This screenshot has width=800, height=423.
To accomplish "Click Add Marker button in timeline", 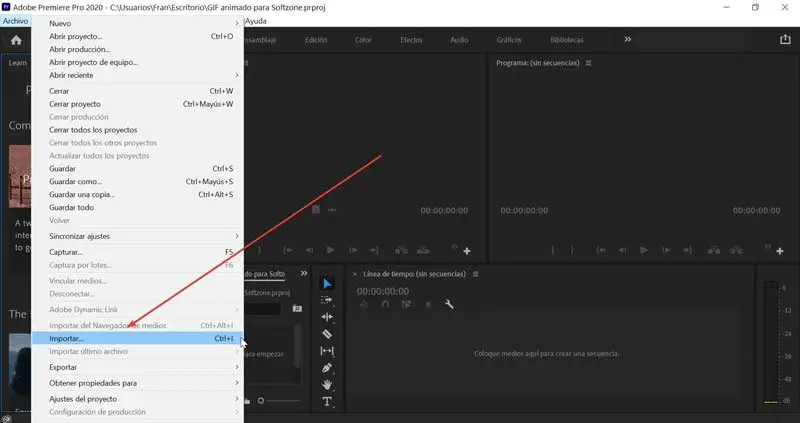I will (428, 305).
